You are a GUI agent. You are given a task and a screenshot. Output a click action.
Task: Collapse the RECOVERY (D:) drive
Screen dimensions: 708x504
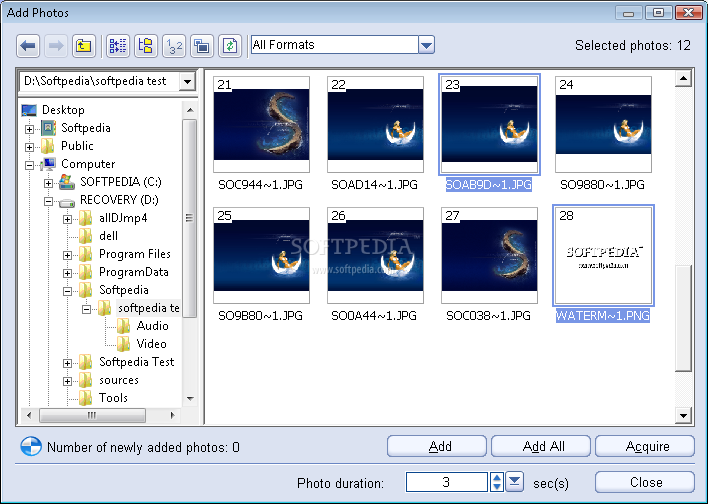click(x=48, y=201)
